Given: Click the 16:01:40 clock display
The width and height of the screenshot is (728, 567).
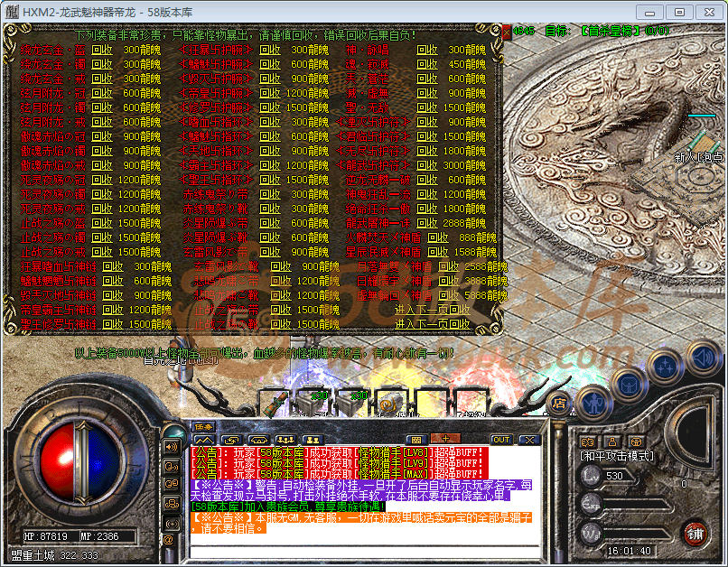Looking at the screenshot, I should pos(630,551).
